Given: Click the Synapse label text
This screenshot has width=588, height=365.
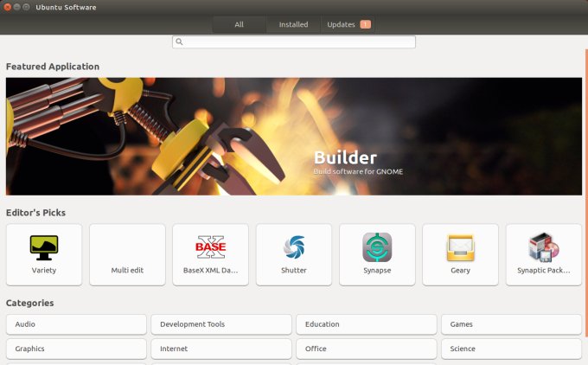Looking at the screenshot, I should coord(377,271).
